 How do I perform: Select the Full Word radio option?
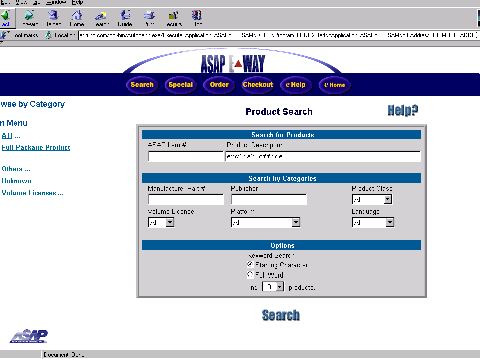tap(250, 275)
